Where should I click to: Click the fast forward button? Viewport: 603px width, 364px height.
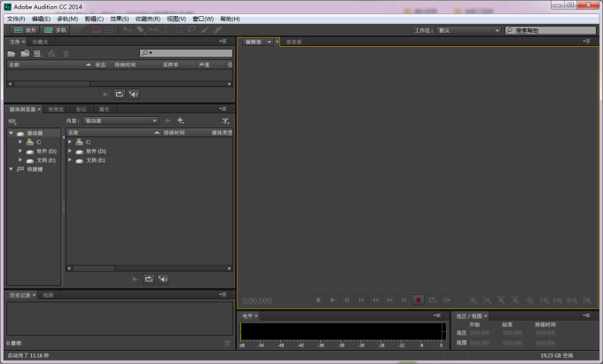point(389,300)
